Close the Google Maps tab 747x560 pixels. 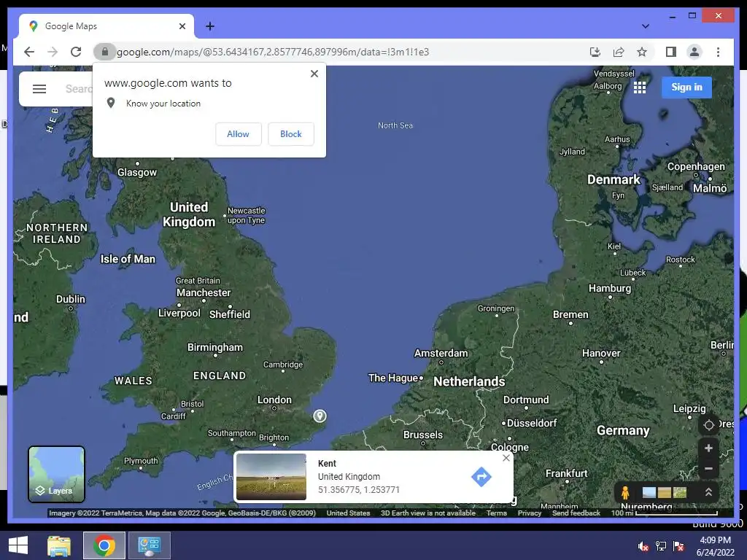pyautogui.click(x=182, y=26)
